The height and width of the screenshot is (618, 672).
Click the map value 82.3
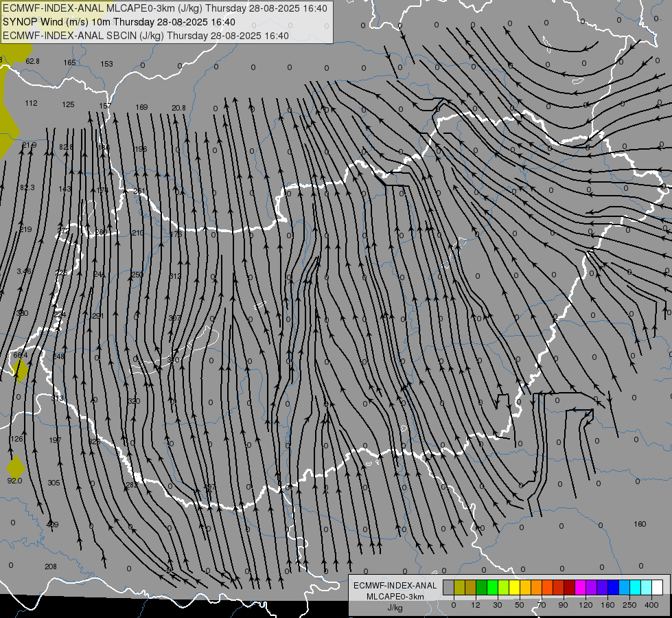click(27, 187)
